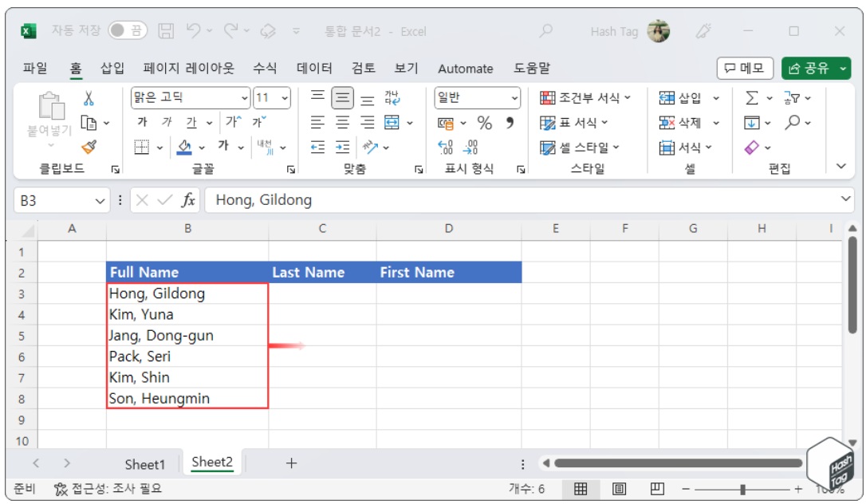866x504 pixels.
Task: Apply font color
Action: [223, 146]
